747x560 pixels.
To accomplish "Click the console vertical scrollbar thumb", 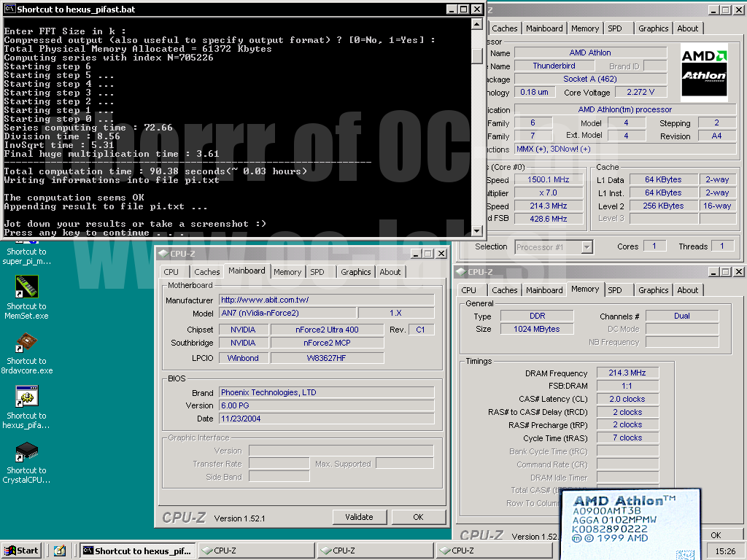I will 477,55.
